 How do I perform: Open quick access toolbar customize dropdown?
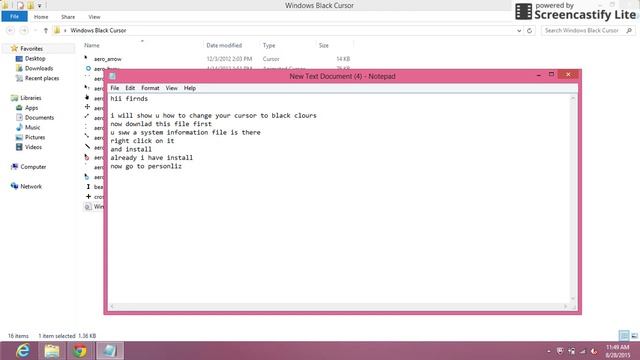click(x=40, y=6)
